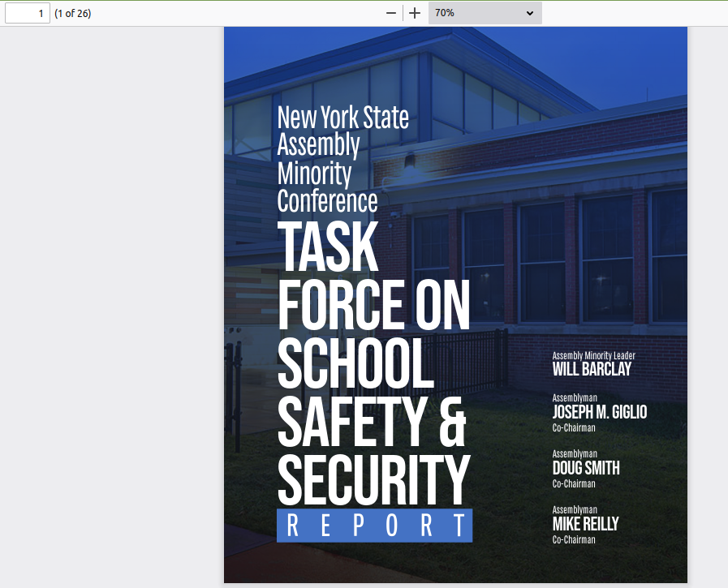The height and width of the screenshot is (588, 728).
Task: Open the 70% zoom level dropdown
Action: (485, 13)
